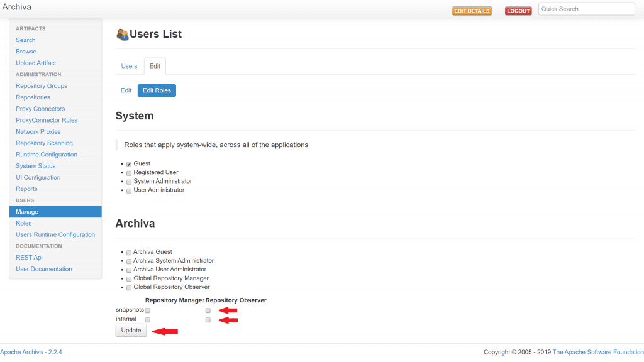644x362 pixels.
Task: Open the REST Api documentation link
Action: point(30,258)
